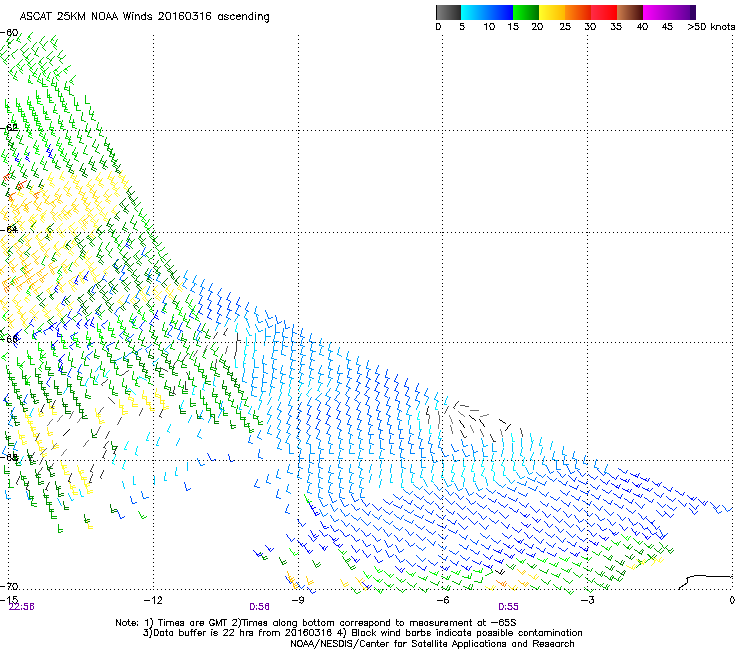The image size is (740, 650).
Task: Click the ">50 knots" legend label
Action: 711,27
